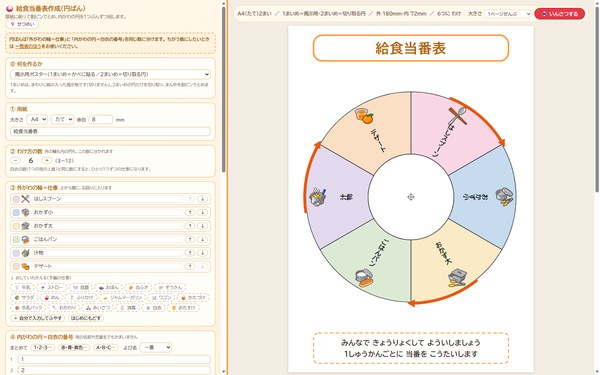Screen dimensions: 600x375
Task: Move はしスプーン down with its arrow
Action: tap(202, 199)
